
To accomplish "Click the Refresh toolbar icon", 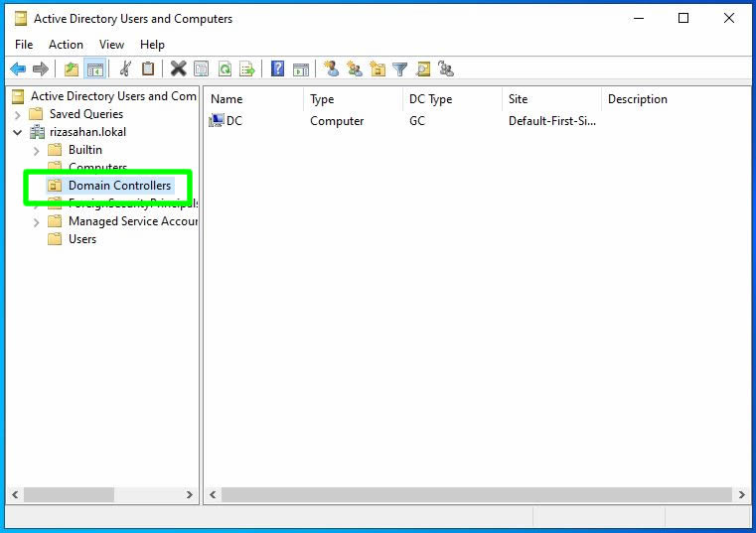I will click(x=226, y=68).
